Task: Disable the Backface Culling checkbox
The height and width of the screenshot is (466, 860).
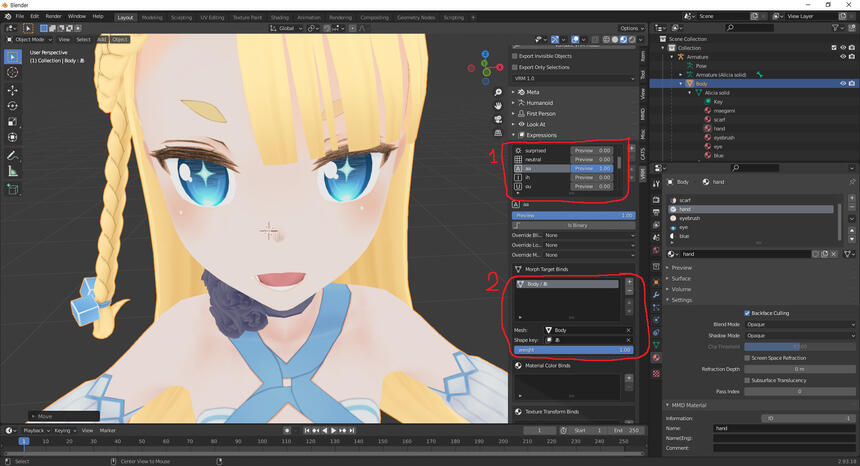Action: coord(747,313)
